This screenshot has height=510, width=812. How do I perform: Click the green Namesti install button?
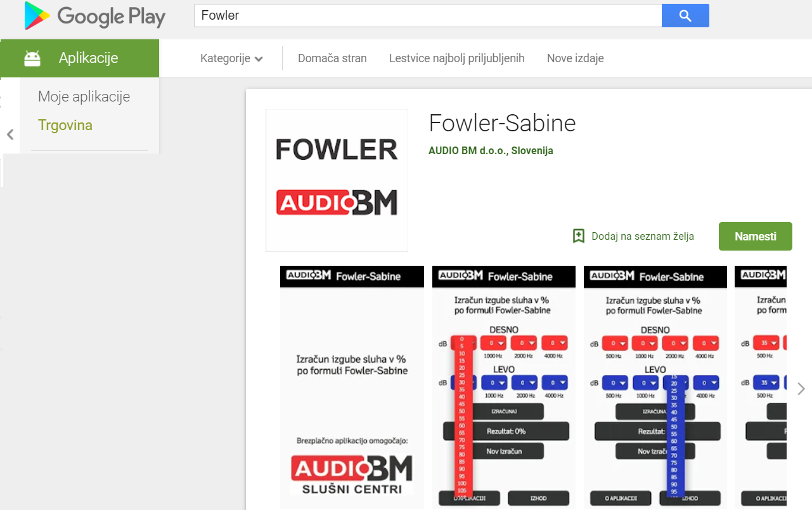[x=756, y=236]
